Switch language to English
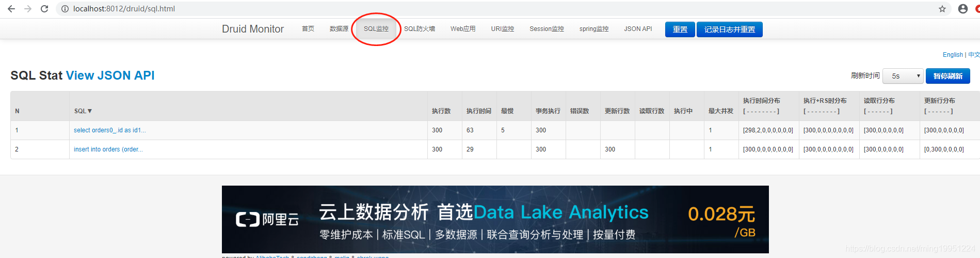This screenshot has height=258, width=980. coord(952,55)
